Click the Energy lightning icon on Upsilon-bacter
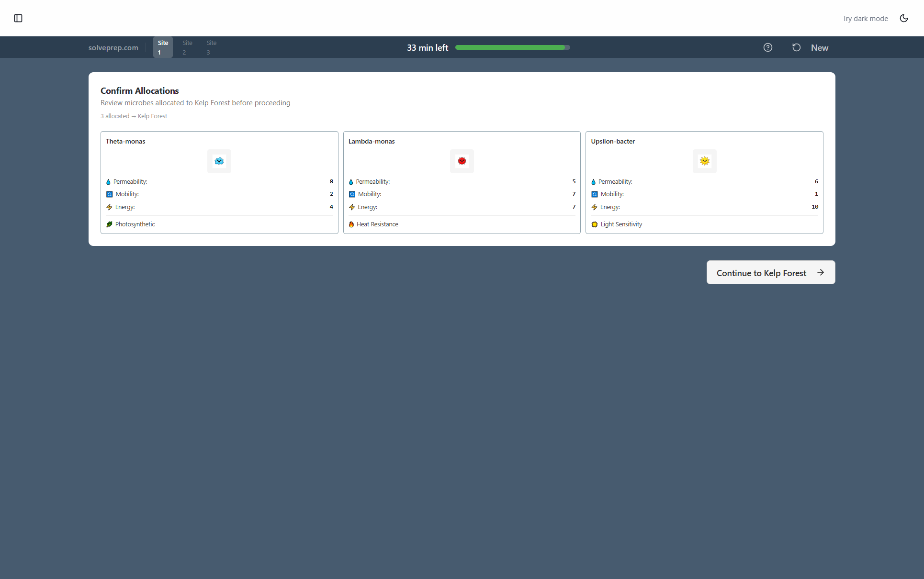This screenshot has width=924, height=579. (594, 207)
